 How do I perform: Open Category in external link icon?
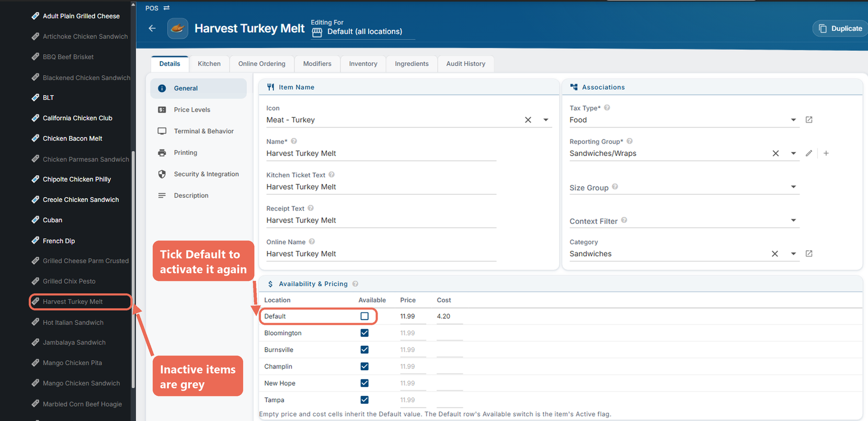click(809, 254)
